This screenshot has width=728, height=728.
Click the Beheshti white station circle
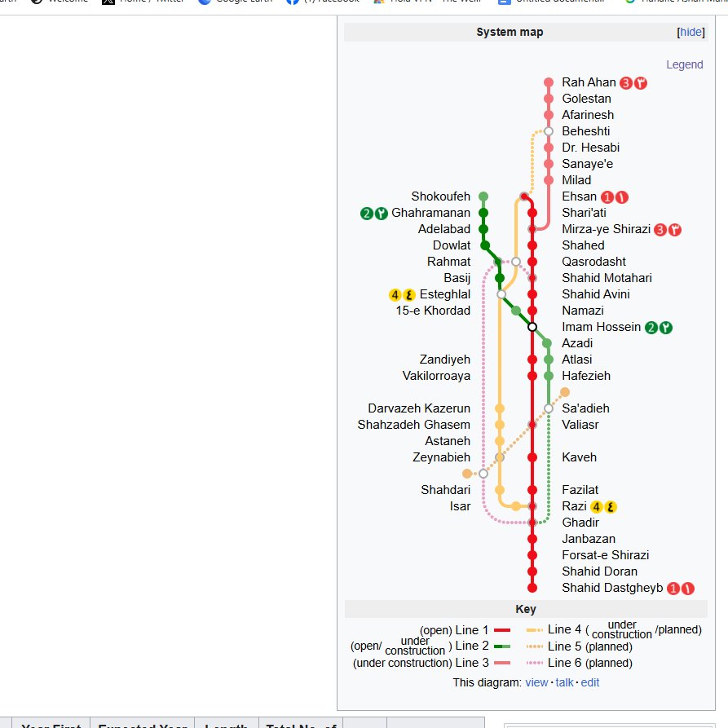pyautogui.click(x=549, y=131)
